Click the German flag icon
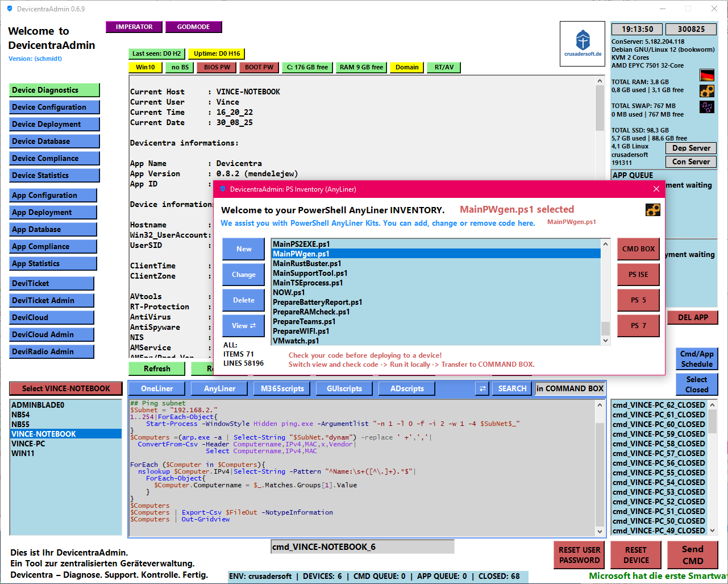 click(x=707, y=76)
